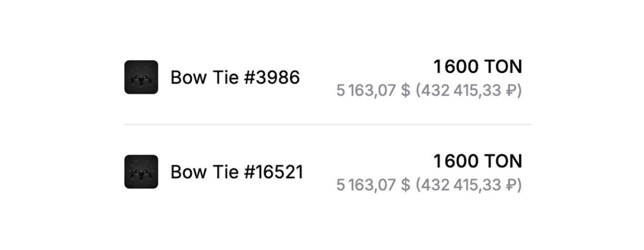Click the 432 415,33 ₽ amount for Bow Tie #16521
The image size is (644, 250).
coord(469,186)
